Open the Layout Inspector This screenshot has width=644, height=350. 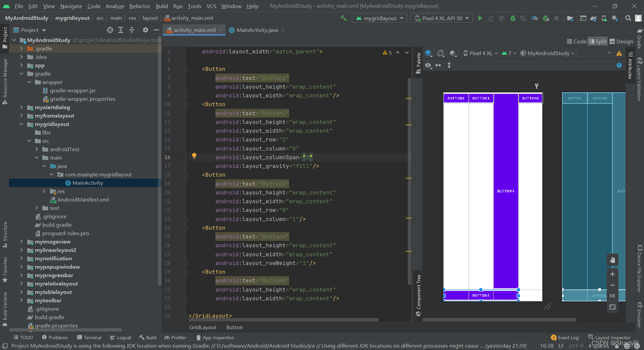click(609, 338)
